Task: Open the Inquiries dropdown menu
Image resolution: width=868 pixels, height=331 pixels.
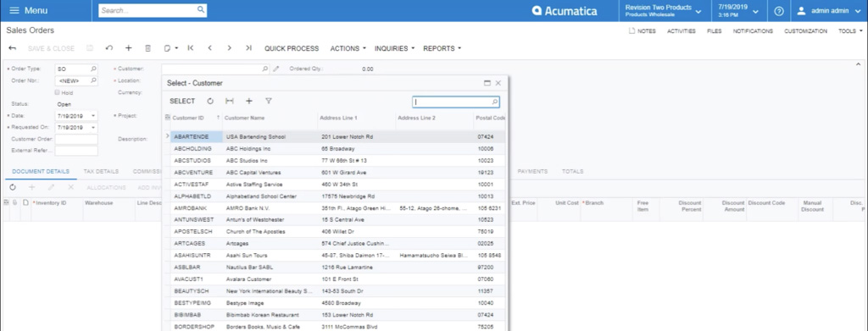Action: 395,48
